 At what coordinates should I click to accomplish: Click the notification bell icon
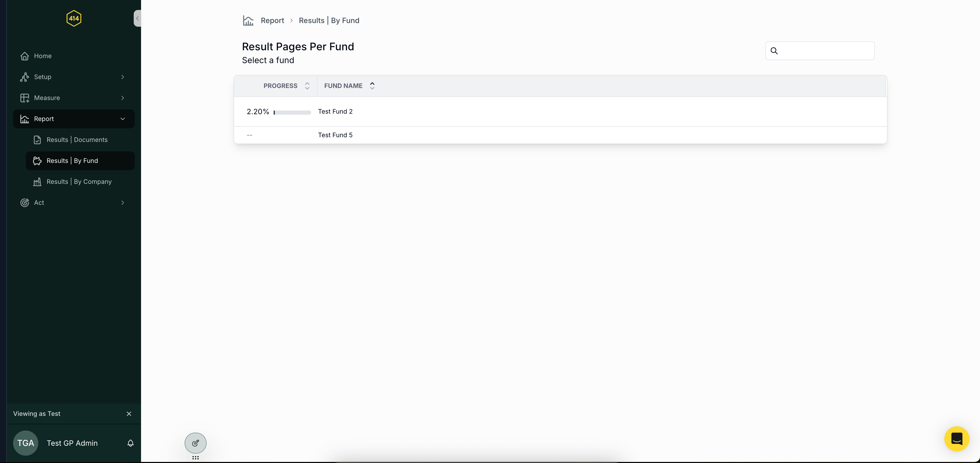130,443
